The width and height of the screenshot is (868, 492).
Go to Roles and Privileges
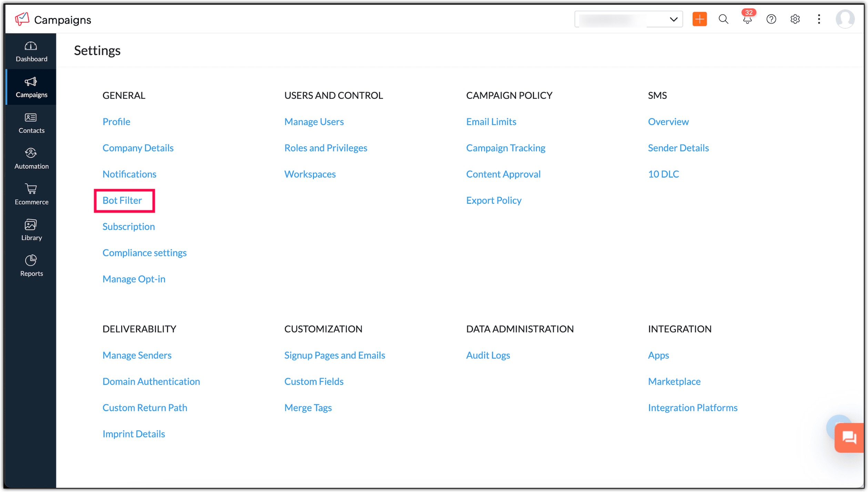coord(325,148)
